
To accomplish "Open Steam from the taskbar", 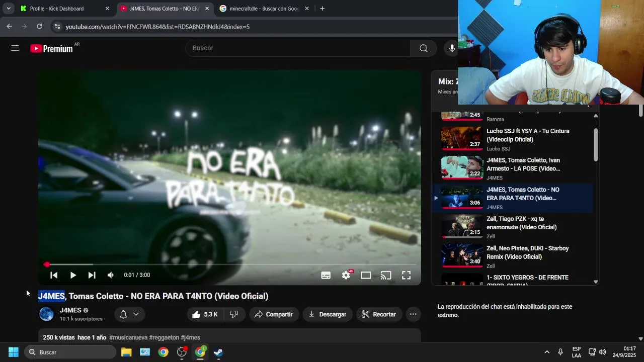I will tap(218, 352).
